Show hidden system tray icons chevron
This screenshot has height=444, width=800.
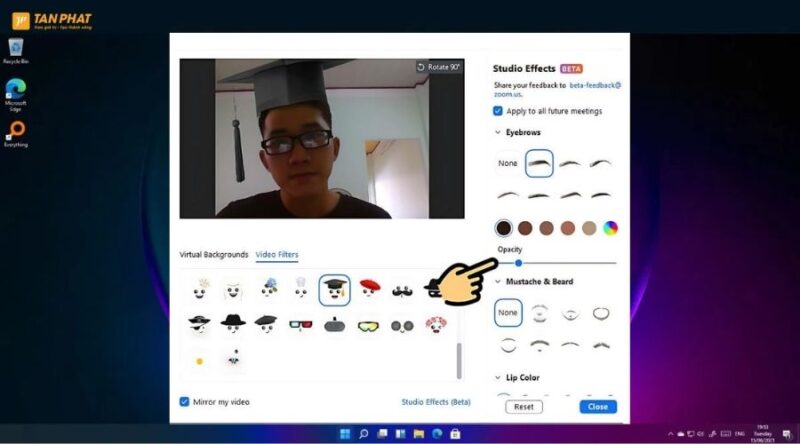tap(670, 434)
